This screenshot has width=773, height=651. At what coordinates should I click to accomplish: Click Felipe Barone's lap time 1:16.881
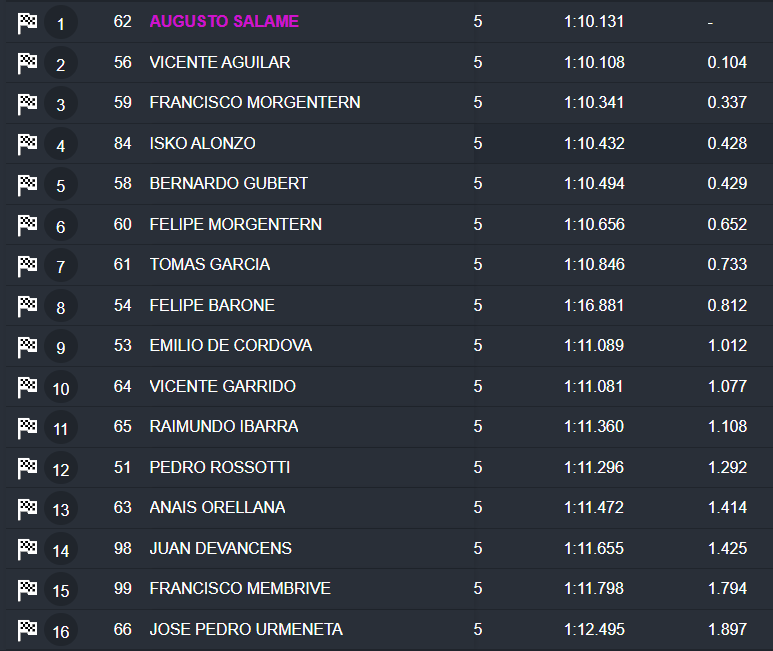tap(594, 305)
